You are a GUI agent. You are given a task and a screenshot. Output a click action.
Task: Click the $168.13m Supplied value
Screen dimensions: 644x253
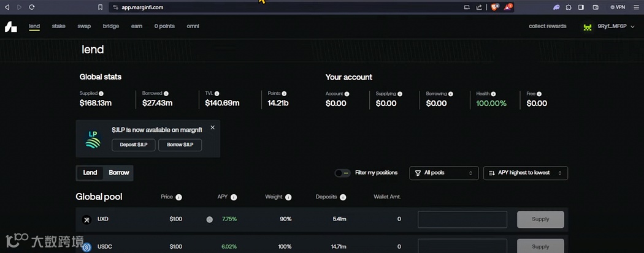[95, 104]
